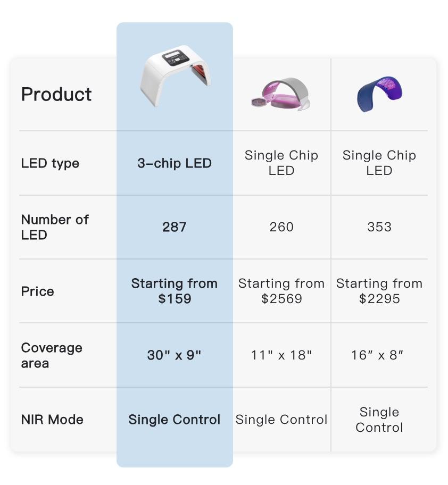
Task: Click the blue flexible LED mat image
Action: [379, 94]
